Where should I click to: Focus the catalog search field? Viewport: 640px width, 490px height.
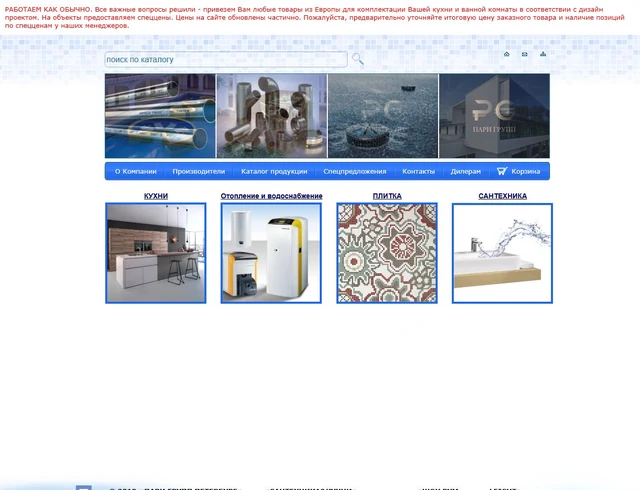pos(226,60)
